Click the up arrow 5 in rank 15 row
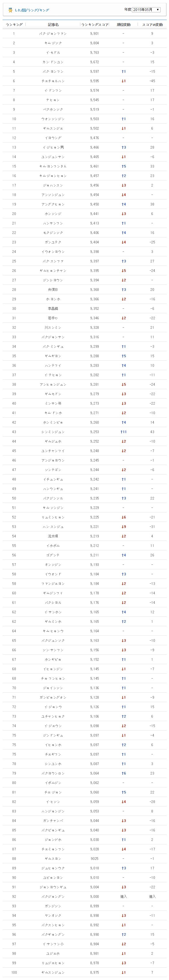 click(124, 166)
